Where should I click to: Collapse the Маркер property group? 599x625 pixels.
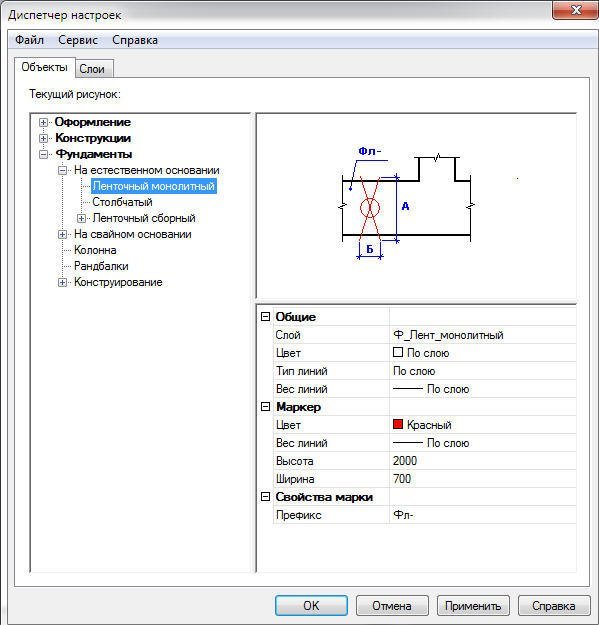(x=265, y=407)
